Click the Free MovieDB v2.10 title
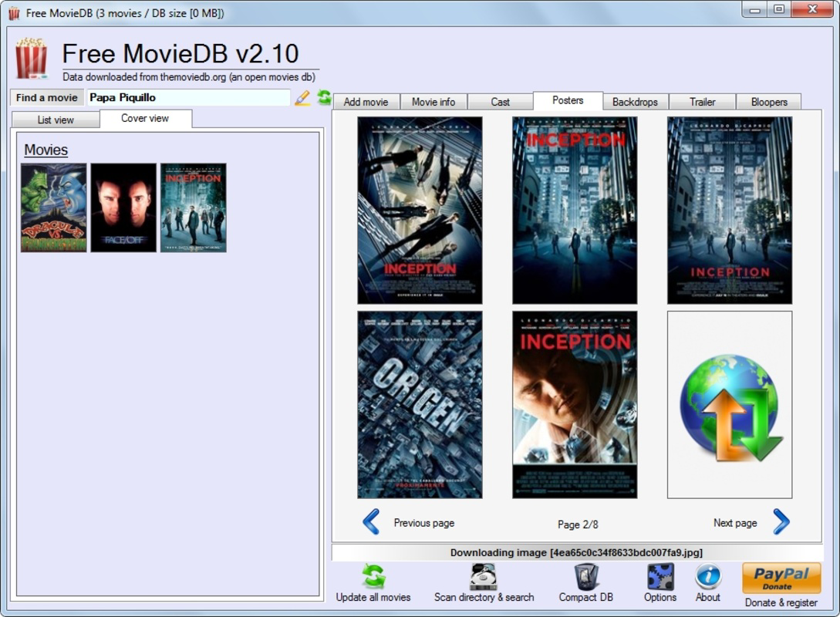This screenshot has width=840, height=617. coord(180,53)
